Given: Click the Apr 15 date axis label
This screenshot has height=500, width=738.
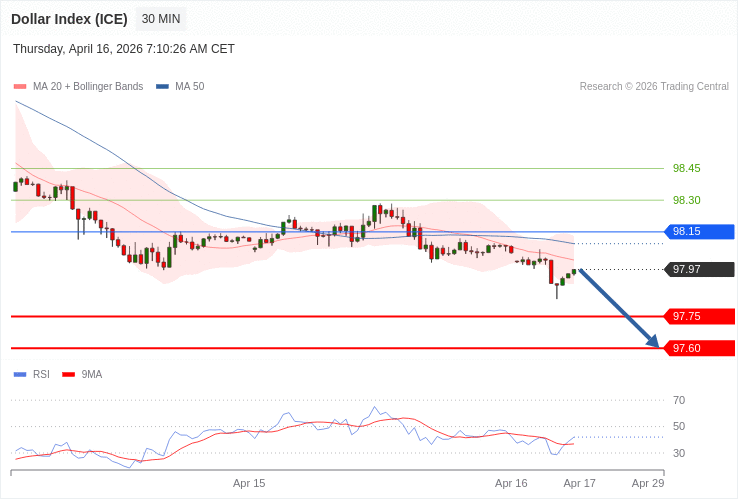Looking at the screenshot, I should pos(249,484).
